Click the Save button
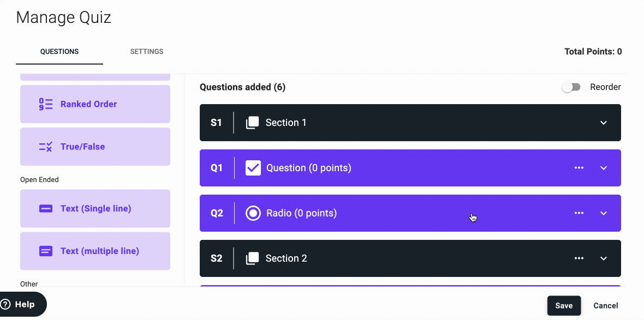 [564, 306]
